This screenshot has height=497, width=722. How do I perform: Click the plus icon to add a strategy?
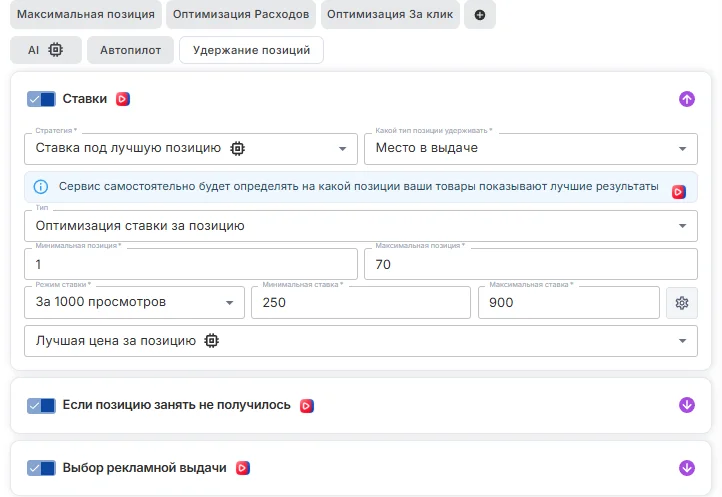[480, 15]
